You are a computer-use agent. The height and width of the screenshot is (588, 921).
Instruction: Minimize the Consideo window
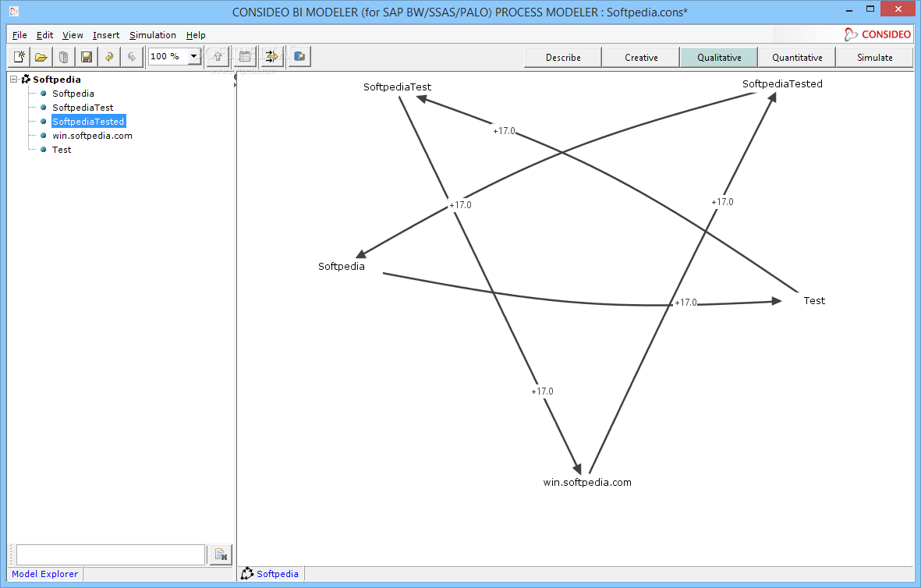click(x=849, y=10)
